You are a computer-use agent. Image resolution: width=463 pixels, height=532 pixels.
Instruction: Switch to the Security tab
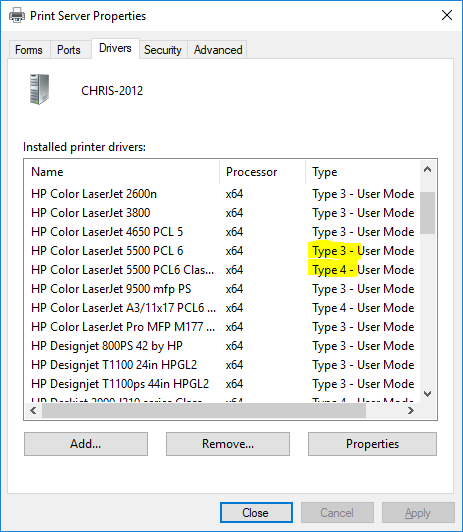(x=163, y=50)
